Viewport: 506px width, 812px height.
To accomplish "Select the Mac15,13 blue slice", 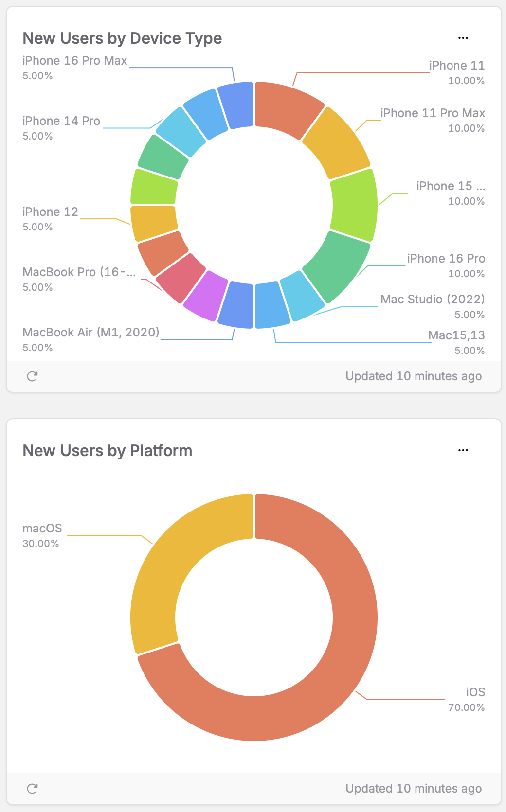I will point(271,305).
